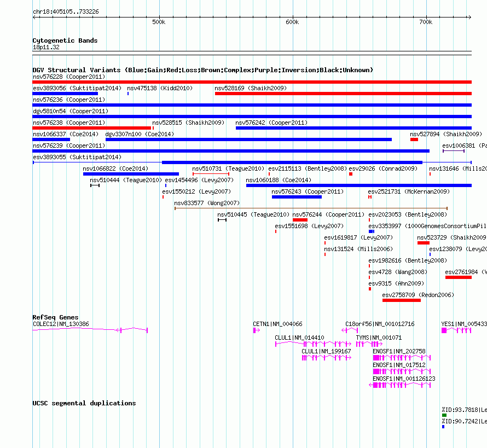Select esv2115113 (Bentley2008) label

(x=308, y=168)
